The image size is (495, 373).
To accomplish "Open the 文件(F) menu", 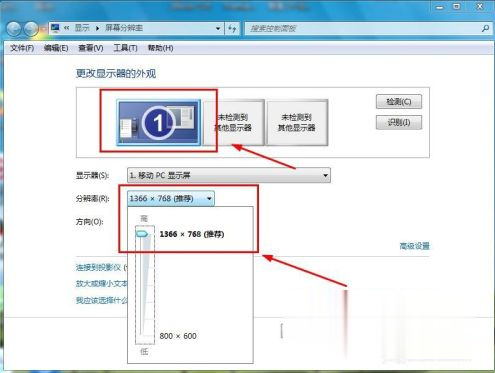I will 22,48.
